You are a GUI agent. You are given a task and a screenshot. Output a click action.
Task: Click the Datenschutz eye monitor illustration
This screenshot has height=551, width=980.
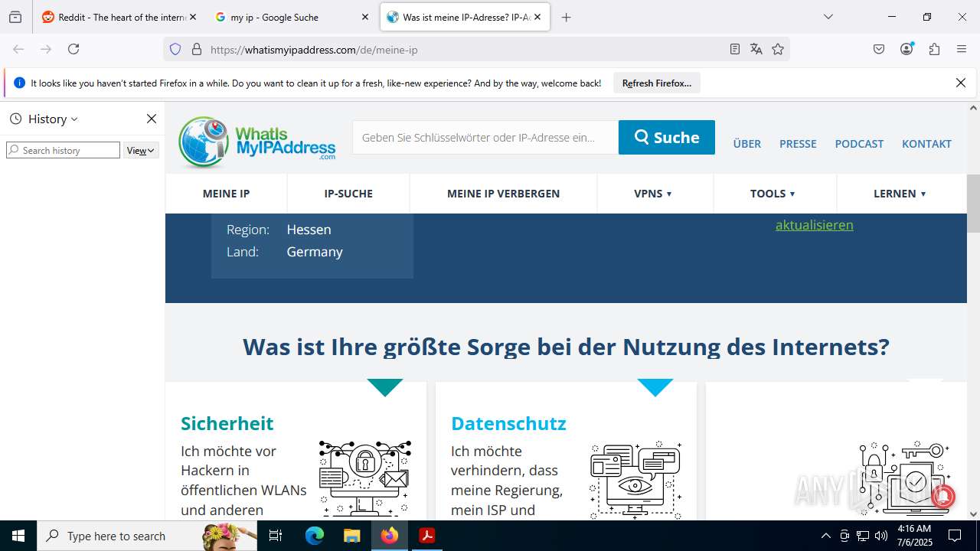click(x=635, y=479)
